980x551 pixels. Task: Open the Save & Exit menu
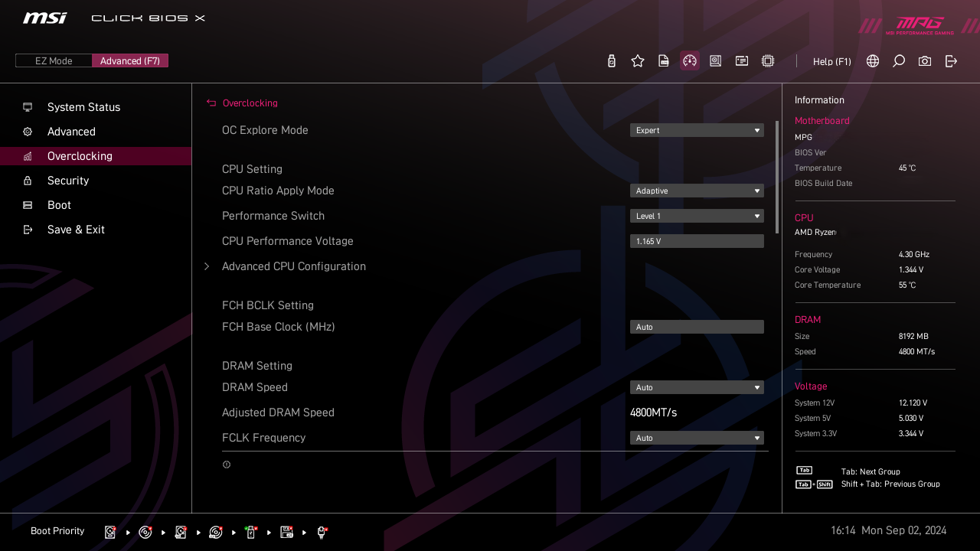(76, 230)
